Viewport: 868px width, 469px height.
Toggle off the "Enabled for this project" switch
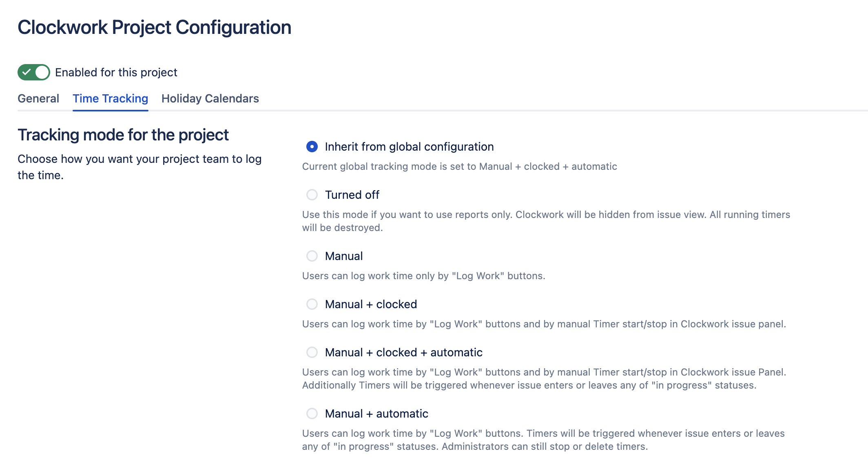[33, 72]
